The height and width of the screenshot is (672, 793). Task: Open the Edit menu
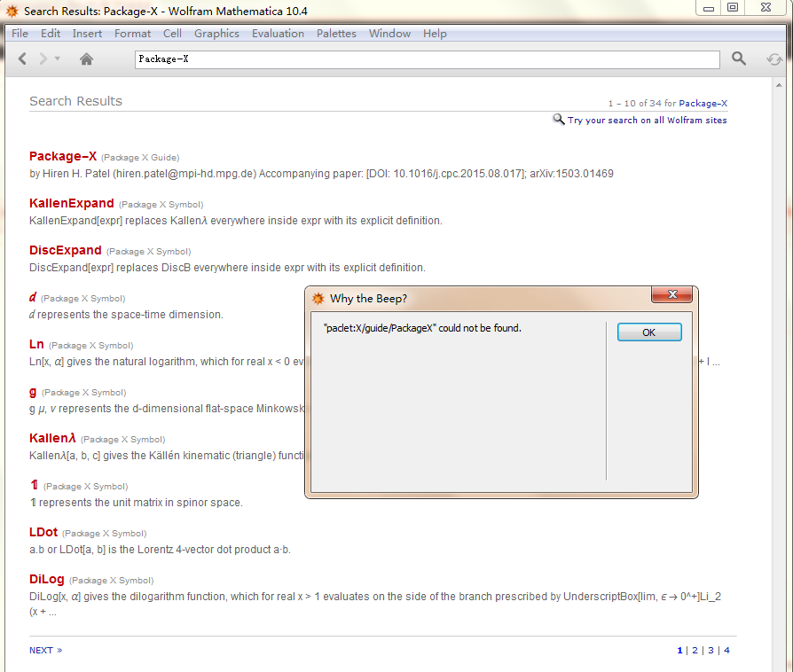[51, 34]
